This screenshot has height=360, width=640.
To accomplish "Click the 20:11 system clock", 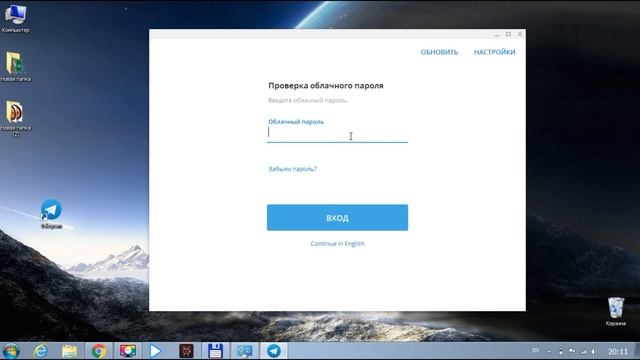I will (618, 351).
